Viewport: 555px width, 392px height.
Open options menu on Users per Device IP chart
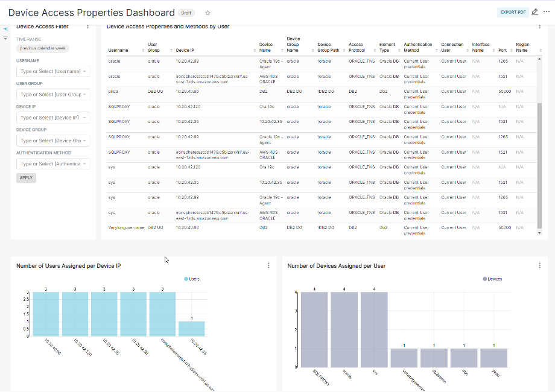(x=268, y=265)
